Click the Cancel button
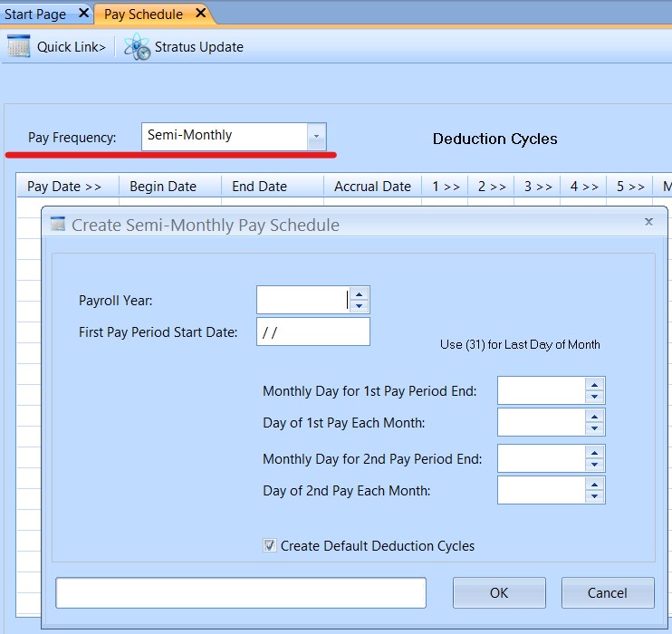 pos(608,592)
